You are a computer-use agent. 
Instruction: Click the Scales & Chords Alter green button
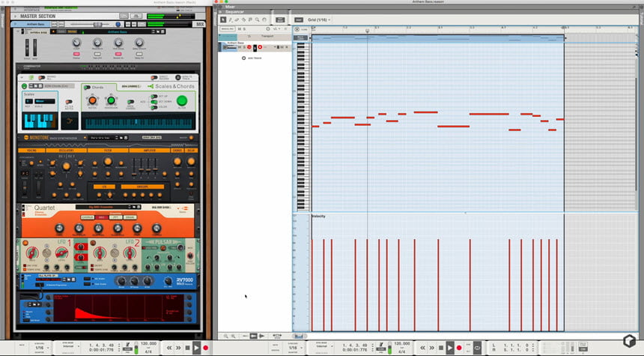pos(181,100)
